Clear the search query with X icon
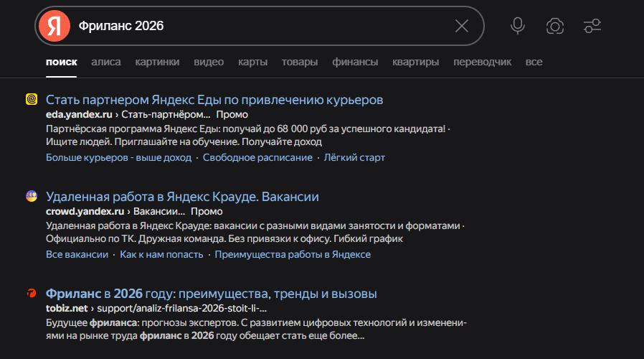This screenshot has width=644, height=359. click(x=462, y=26)
